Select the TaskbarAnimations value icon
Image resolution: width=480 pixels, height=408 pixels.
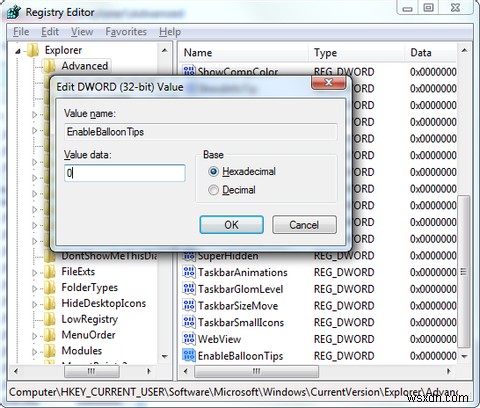[x=189, y=272]
